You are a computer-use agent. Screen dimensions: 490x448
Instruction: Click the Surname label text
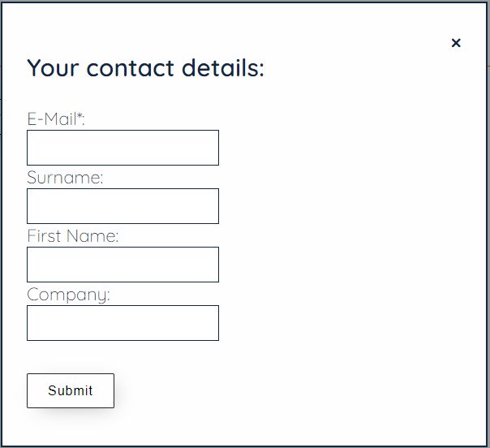tap(65, 178)
